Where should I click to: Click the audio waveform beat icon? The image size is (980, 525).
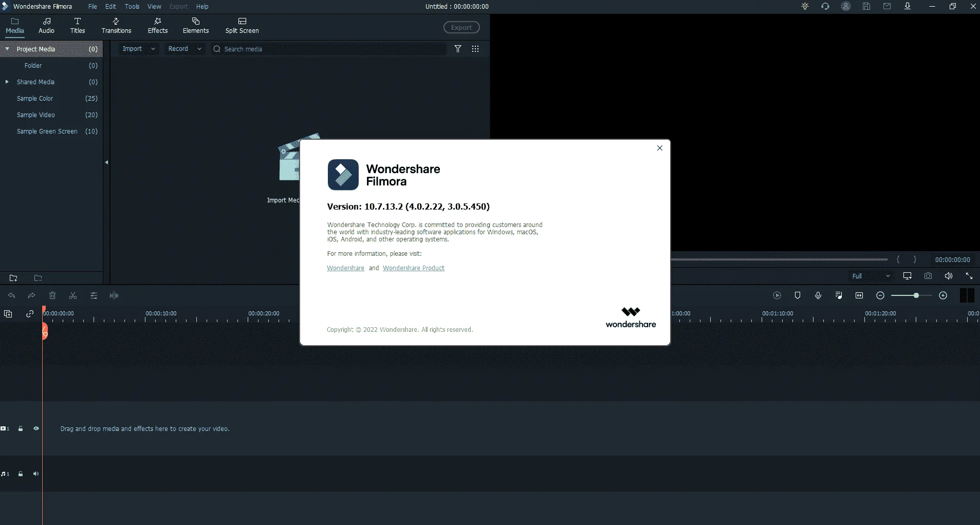point(114,295)
